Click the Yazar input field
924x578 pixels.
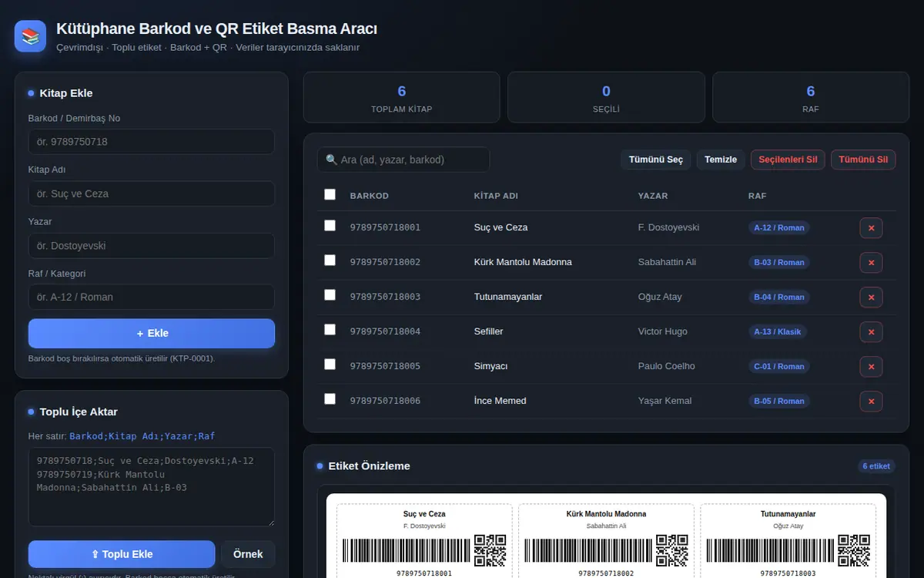tap(152, 246)
